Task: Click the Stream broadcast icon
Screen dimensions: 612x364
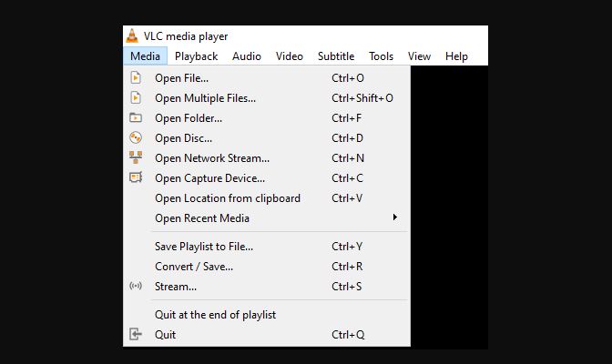Action: click(x=136, y=286)
